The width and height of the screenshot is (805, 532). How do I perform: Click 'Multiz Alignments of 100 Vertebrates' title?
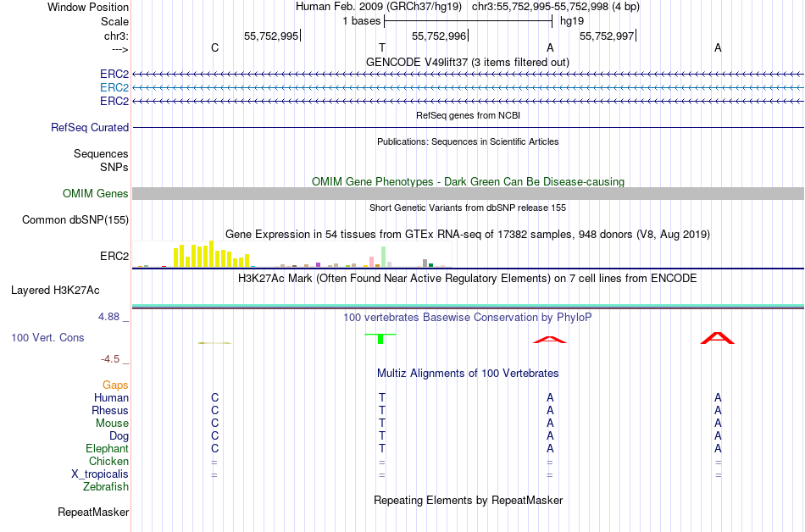[468, 373]
